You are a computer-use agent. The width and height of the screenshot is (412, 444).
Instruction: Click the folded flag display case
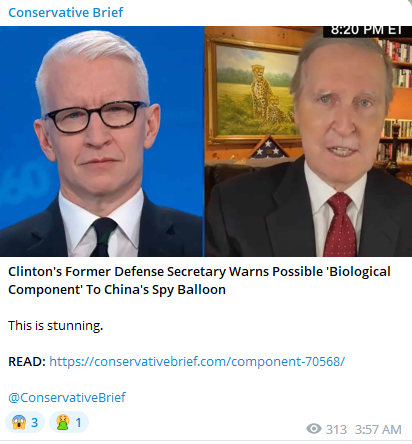(269, 147)
